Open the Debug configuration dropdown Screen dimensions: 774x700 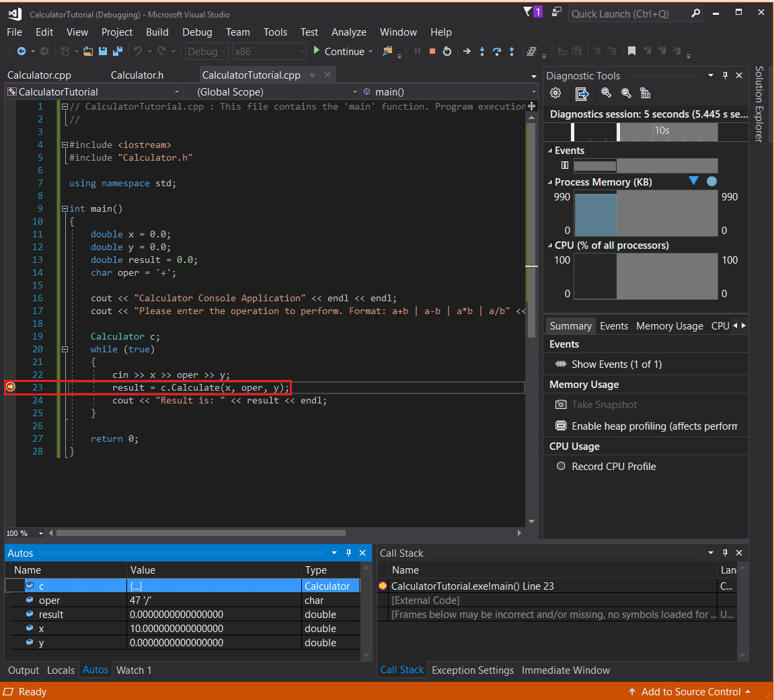click(x=224, y=51)
